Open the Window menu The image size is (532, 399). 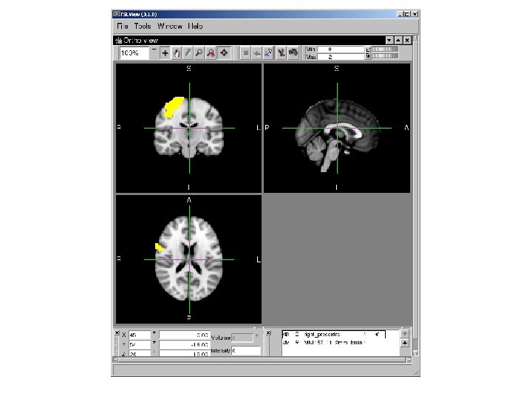click(170, 26)
